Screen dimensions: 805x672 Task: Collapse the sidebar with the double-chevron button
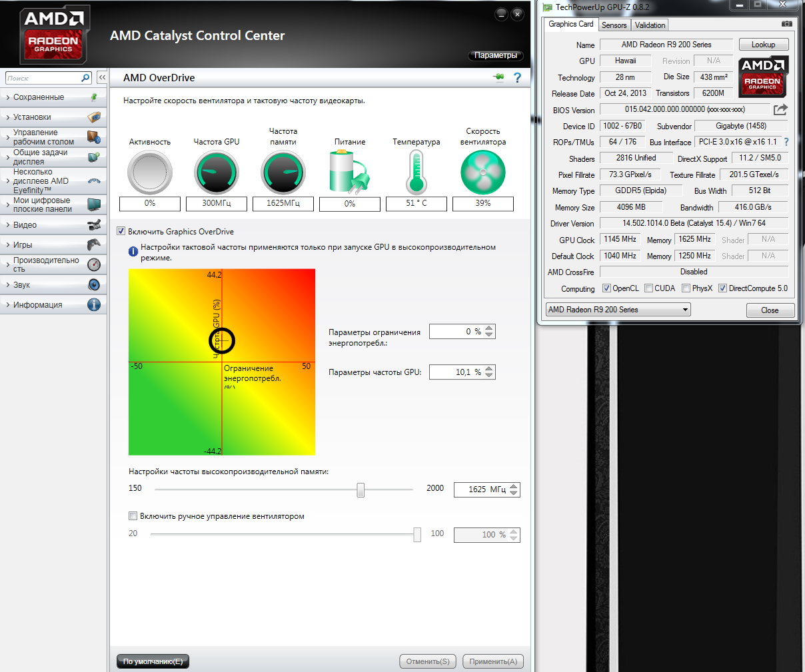pos(102,77)
